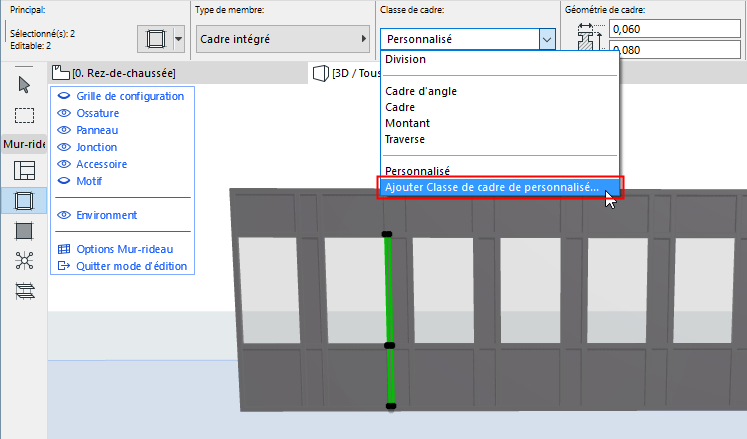Select the curtain wall Panel tool

[x=24, y=231]
